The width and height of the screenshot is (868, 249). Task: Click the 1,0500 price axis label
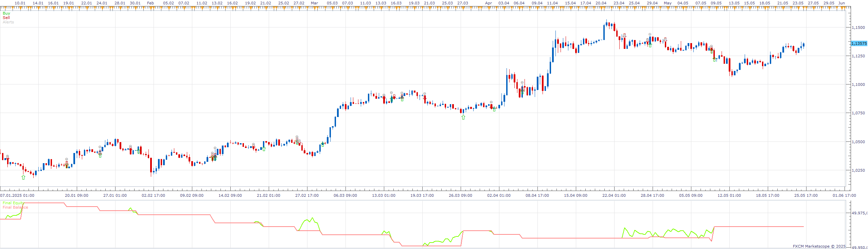click(x=858, y=142)
